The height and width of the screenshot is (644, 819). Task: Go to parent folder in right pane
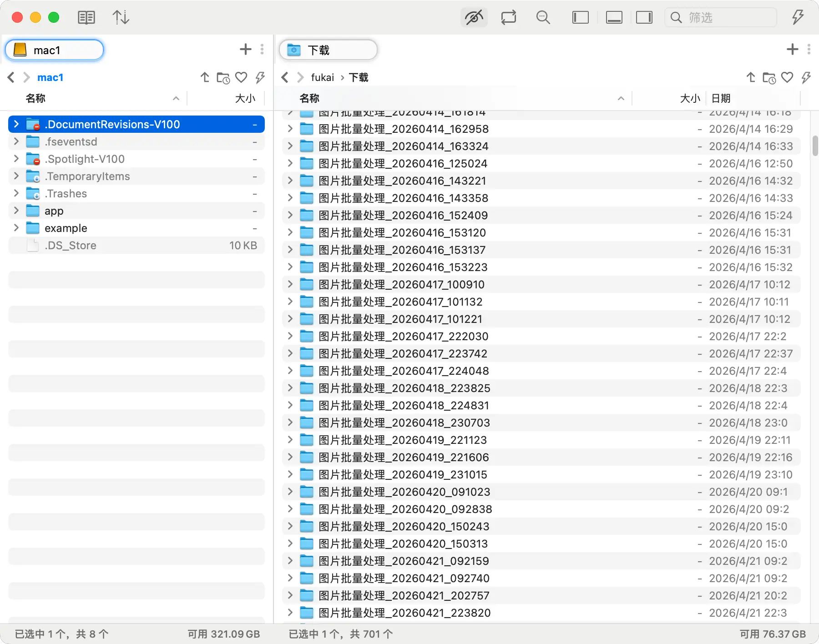click(751, 78)
